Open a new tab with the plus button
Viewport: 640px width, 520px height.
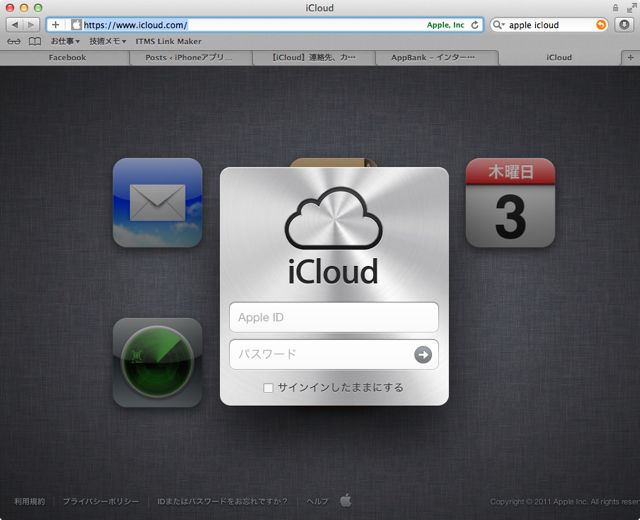click(x=630, y=58)
